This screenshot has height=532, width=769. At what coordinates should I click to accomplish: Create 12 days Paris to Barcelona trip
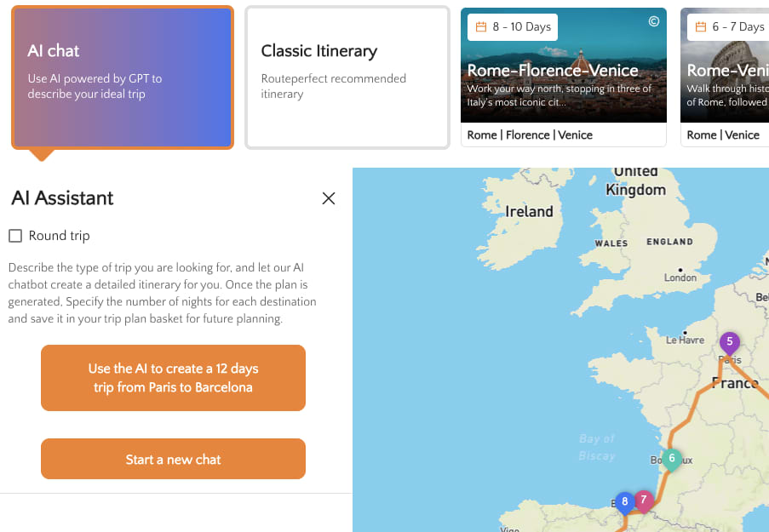[x=173, y=378]
